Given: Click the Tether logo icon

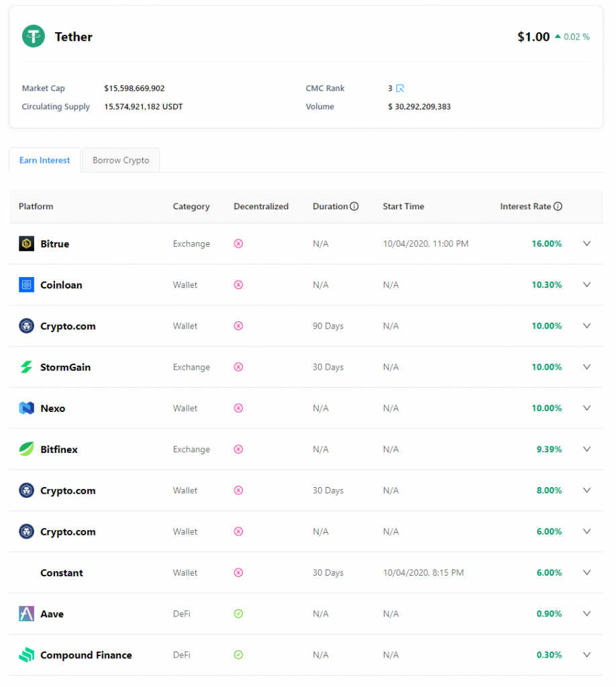Looking at the screenshot, I should pos(34,36).
